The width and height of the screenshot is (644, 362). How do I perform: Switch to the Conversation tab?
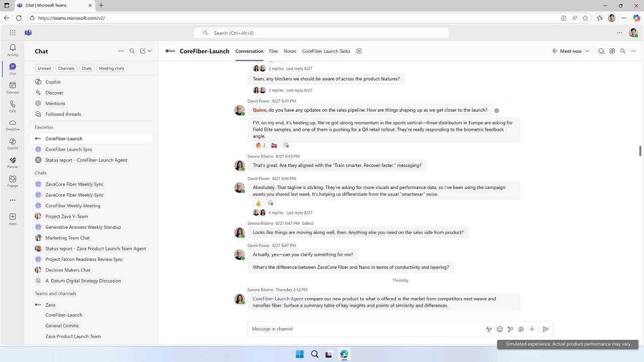[249, 51]
